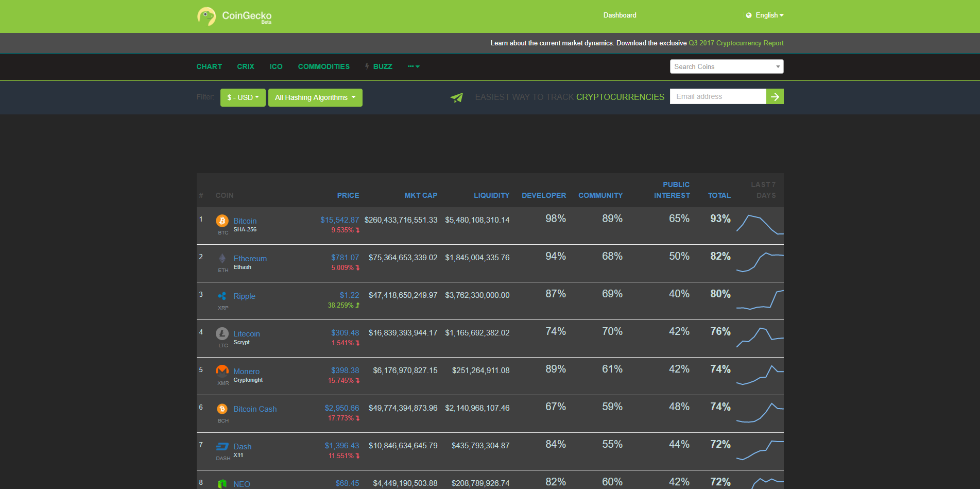Click Ethereum developer score 94%
The height and width of the screenshot is (489, 980).
coord(556,257)
